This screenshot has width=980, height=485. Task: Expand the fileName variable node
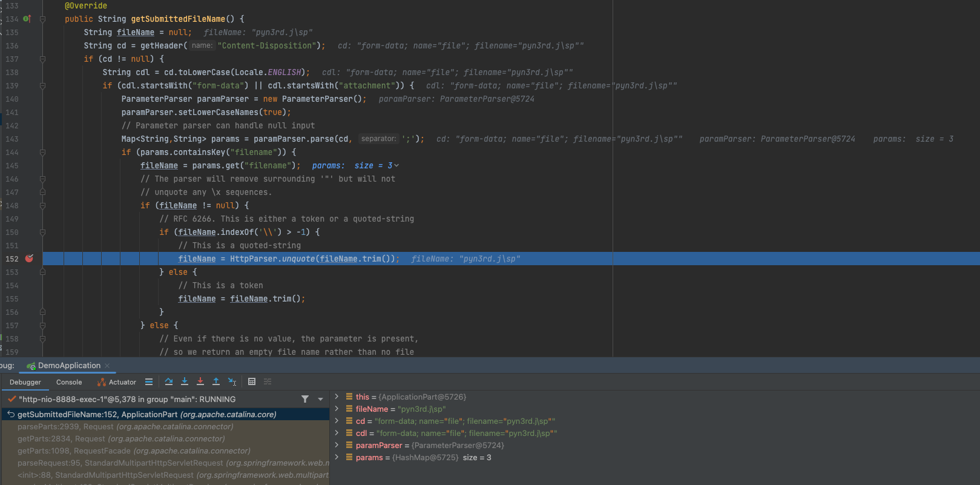[x=337, y=409]
